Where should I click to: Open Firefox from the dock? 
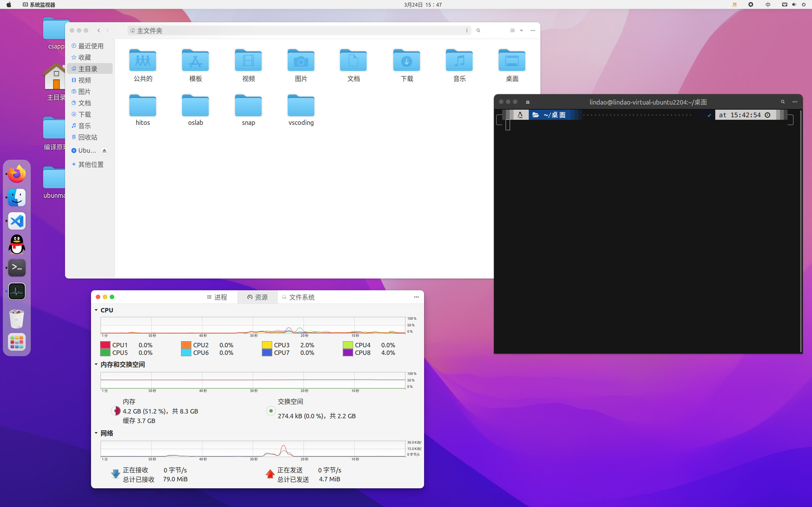(17, 174)
